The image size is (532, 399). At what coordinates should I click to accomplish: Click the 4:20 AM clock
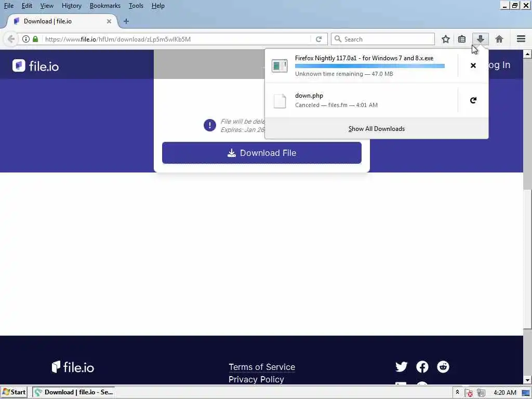(505, 393)
